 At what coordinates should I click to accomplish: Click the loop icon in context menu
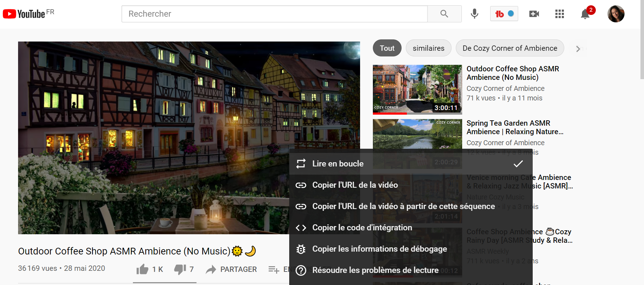[x=301, y=164]
